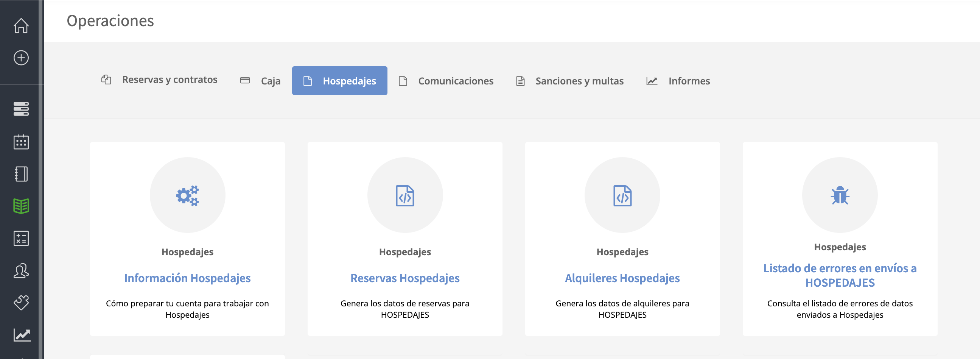Open the calendar icon in sidebar

tap(21, 142)
